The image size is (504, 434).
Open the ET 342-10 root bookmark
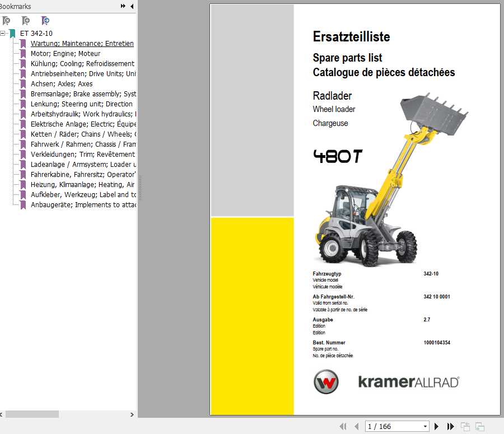[x=36, y=34]
